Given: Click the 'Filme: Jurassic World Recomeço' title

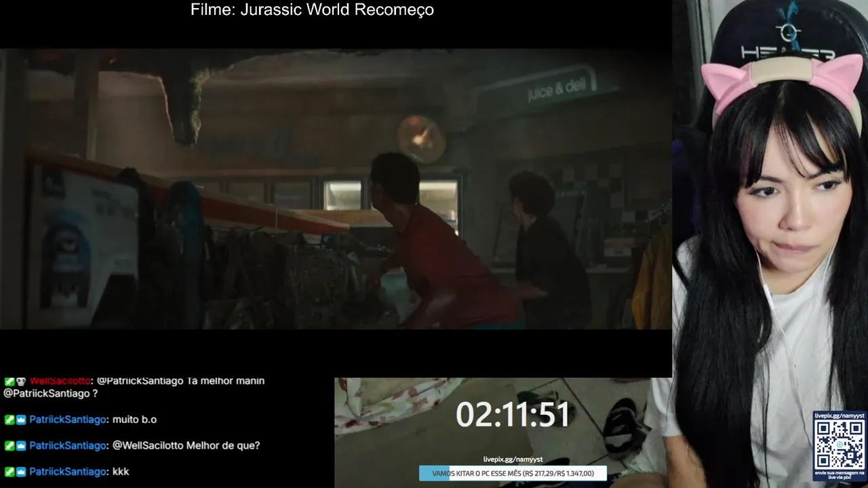Looking at the screenshot, I should click(312, 9).
